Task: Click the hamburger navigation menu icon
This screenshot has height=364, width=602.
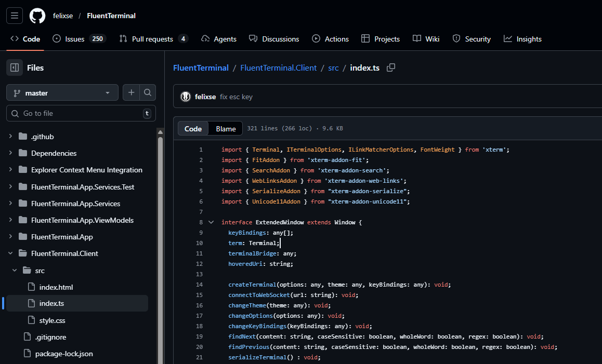Action: click(14, 16)
